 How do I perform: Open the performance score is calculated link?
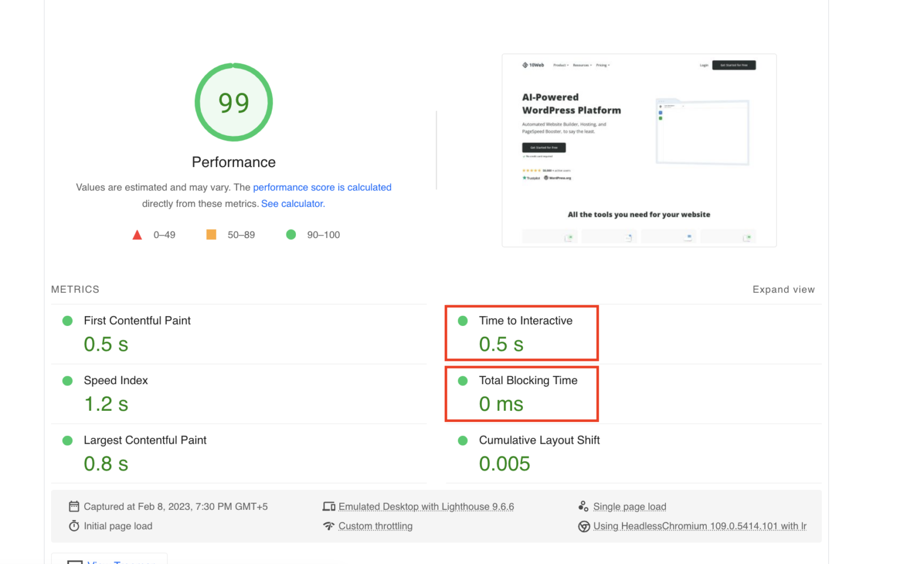point(322,187)
